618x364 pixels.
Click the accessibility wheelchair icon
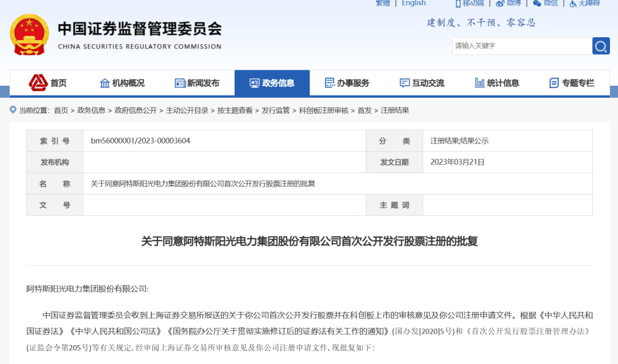click(573, 3)
